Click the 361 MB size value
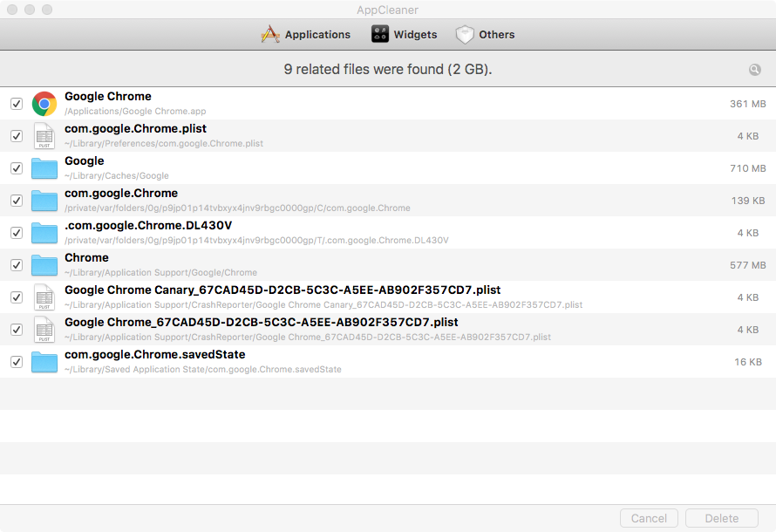Image resolution: width=776 pixels, height=532 pixels. (x=748, y=104)
